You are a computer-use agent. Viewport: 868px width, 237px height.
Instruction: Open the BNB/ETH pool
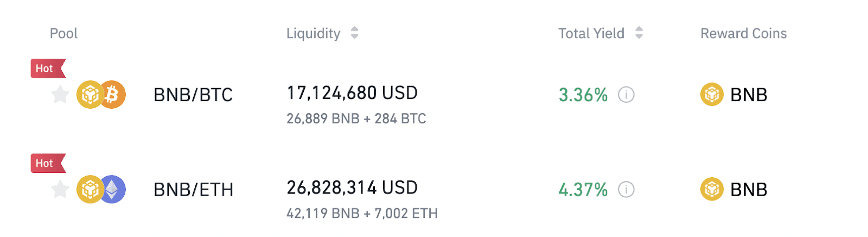pos(194,190)
